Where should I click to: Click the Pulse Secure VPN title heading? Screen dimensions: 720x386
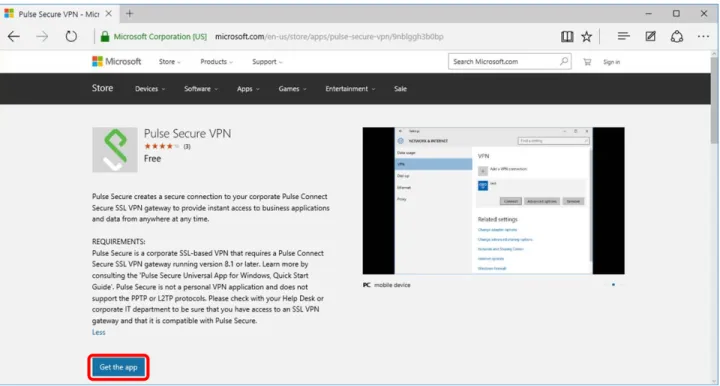187,134
